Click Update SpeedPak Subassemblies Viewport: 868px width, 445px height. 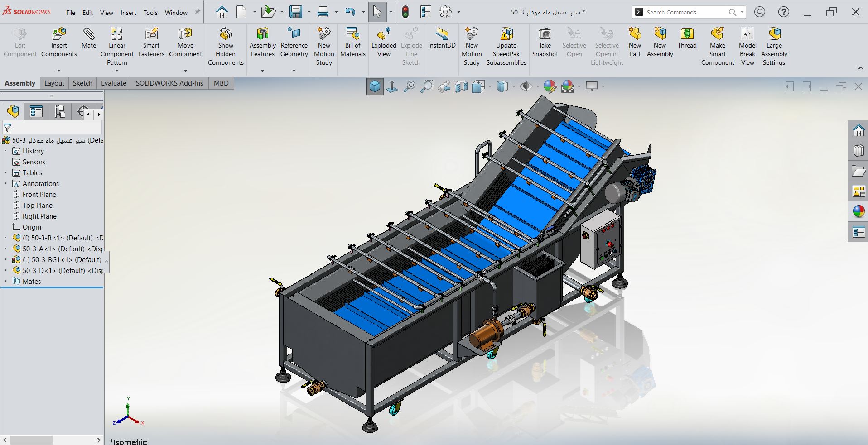coord(506,46)
